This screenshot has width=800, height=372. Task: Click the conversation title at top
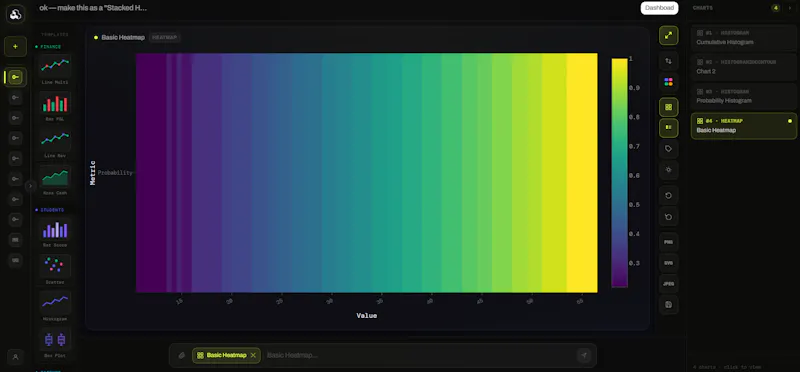[x=93, y=8]
